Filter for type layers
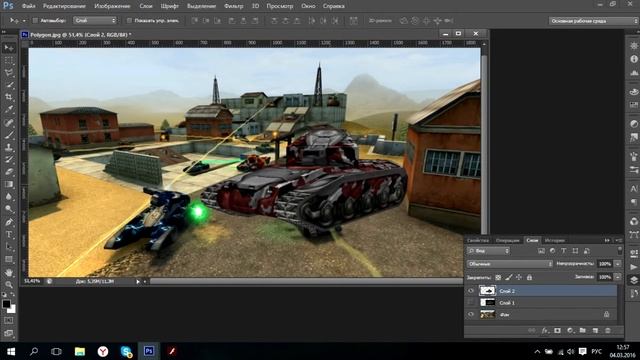This screenshot has height=360, width=640. tap(564, 251)
